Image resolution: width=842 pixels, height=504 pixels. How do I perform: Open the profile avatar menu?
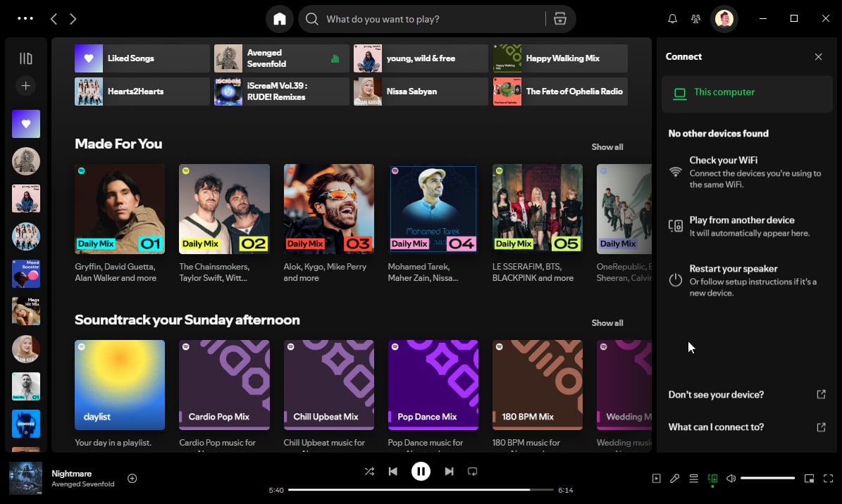[724, 19]
